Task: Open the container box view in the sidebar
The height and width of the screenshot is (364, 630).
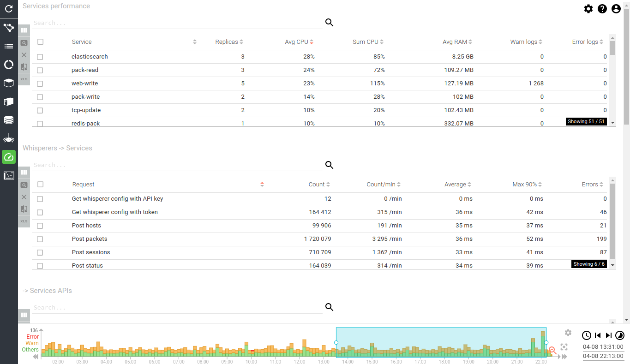Action: pos(9,83)
